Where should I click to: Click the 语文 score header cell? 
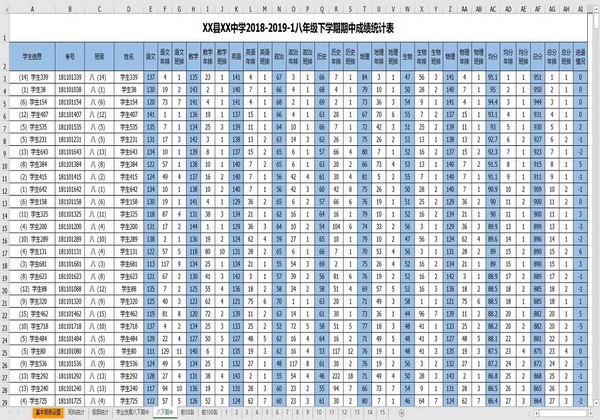click(x=151, y=57)
